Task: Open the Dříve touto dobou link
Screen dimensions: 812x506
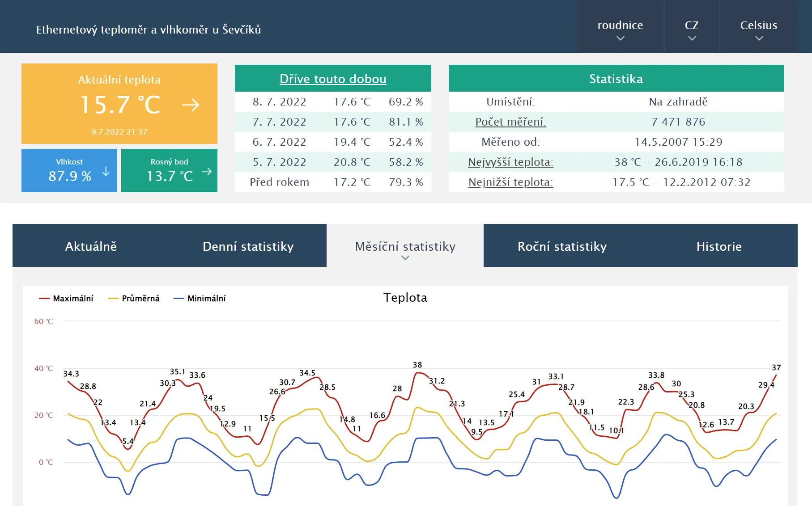Action: (333, 79)
